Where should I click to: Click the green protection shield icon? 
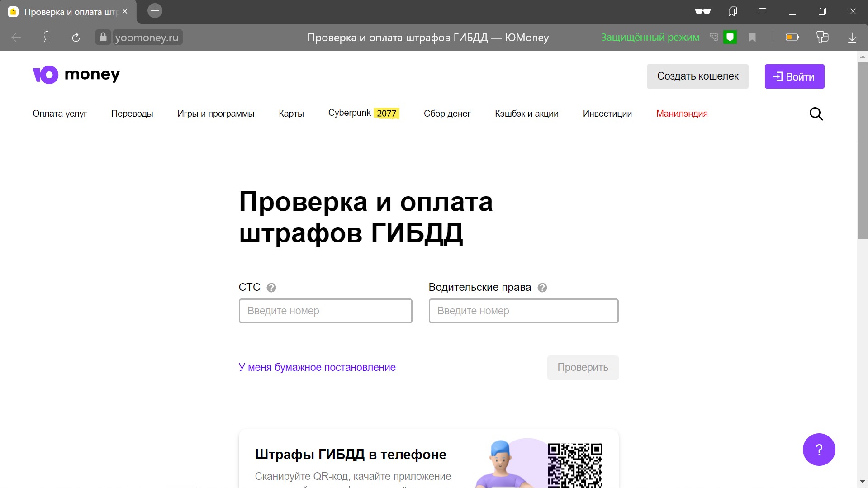[x=730, y=38]
